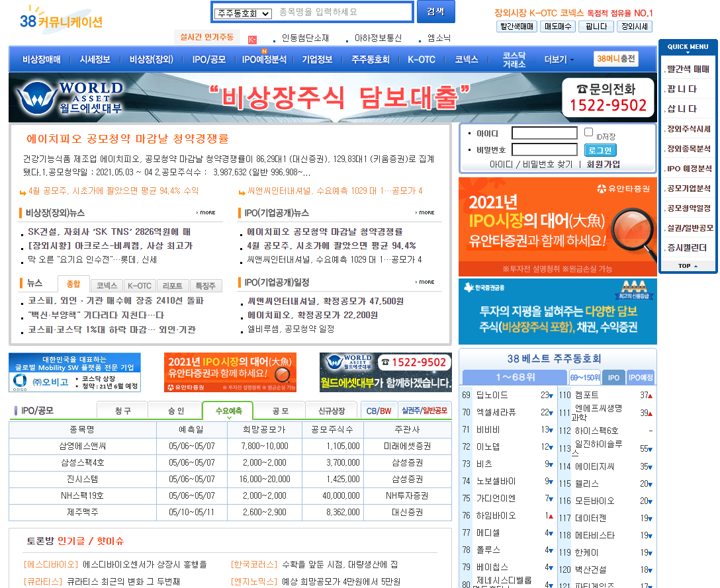Open IPO/공모 in the main navigation
This screenshot has height=588, width=720.
tap(208, 60)
